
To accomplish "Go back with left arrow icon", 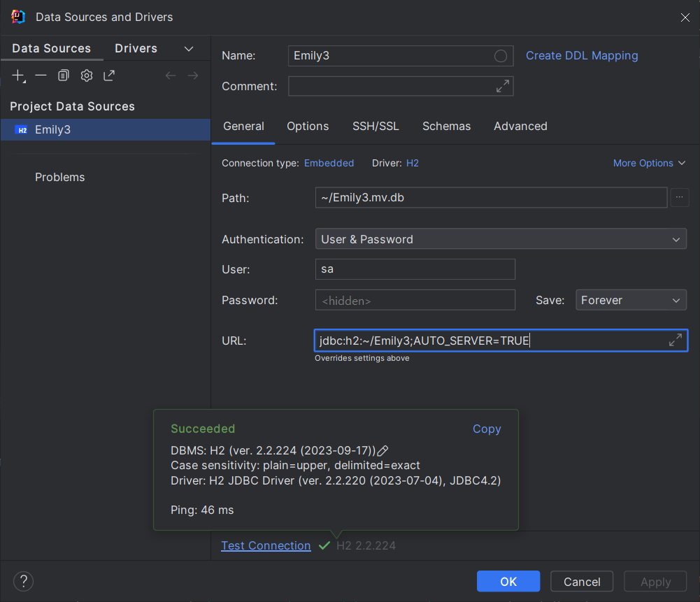I will pos(170,76).
